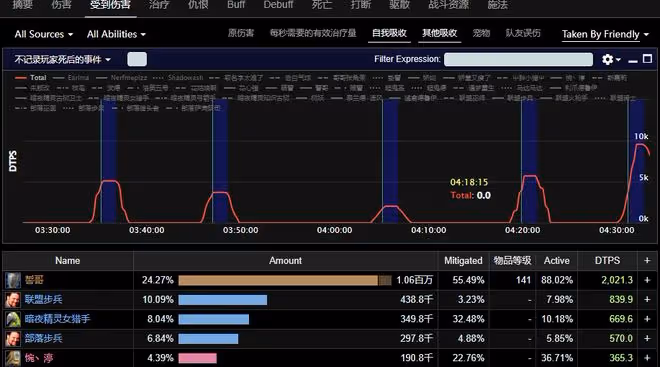Open the 战斗资源 tab
The image size is (660, 367).
pyautogui.click(x=449, y=5)
